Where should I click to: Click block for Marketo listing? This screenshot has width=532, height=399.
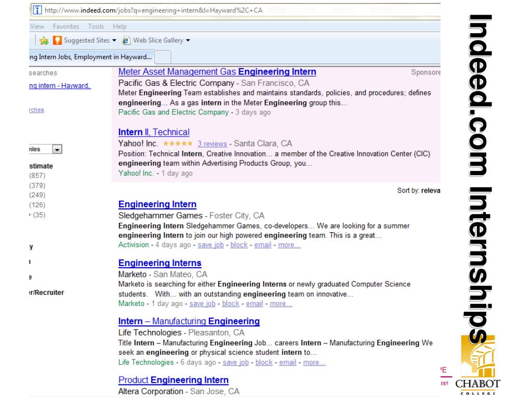click(231, 303)
